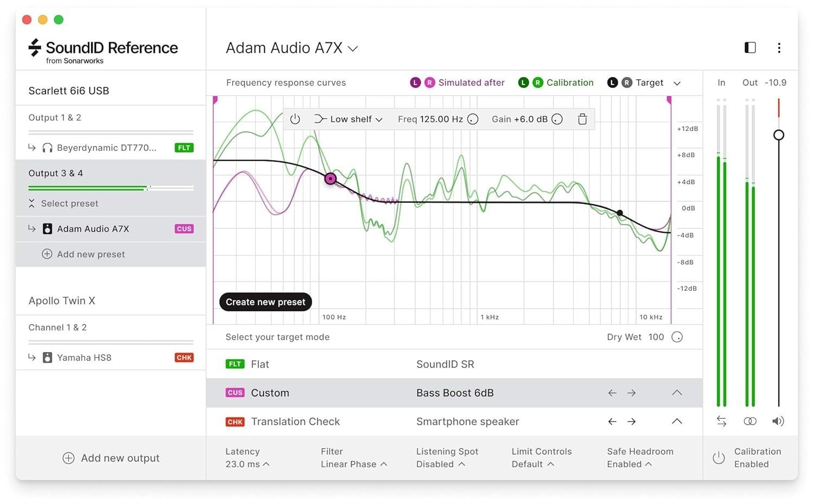Open the Limit Controls Default dropdown
This screenshot has height=504, width=814.
[x=542, y=458]
